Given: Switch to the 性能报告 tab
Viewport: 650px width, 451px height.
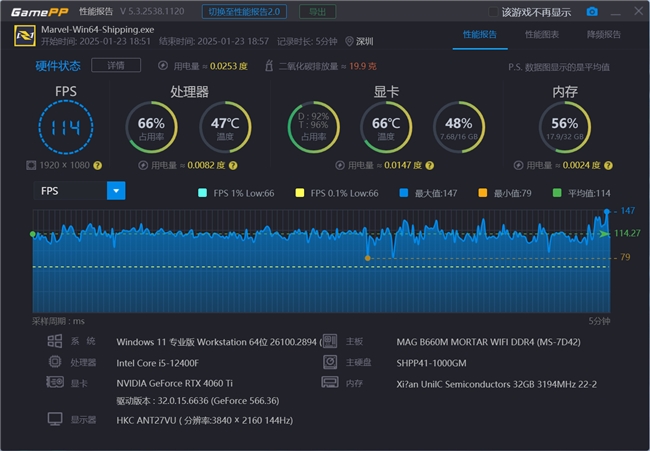Looking at the screenshot, I should coord(480,34).
